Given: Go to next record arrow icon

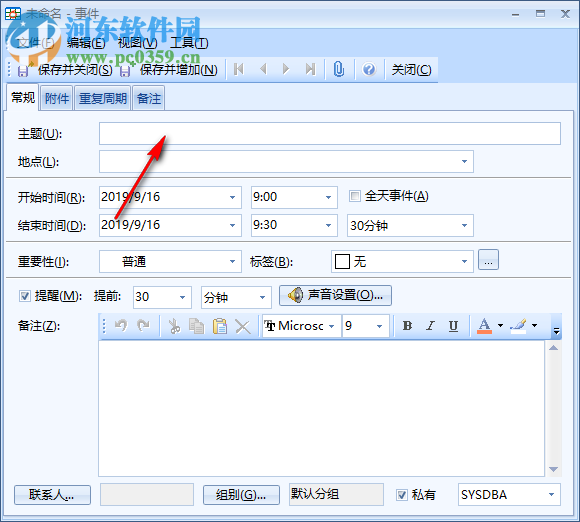Looking at the screenshot, I should tap(286, 69).
